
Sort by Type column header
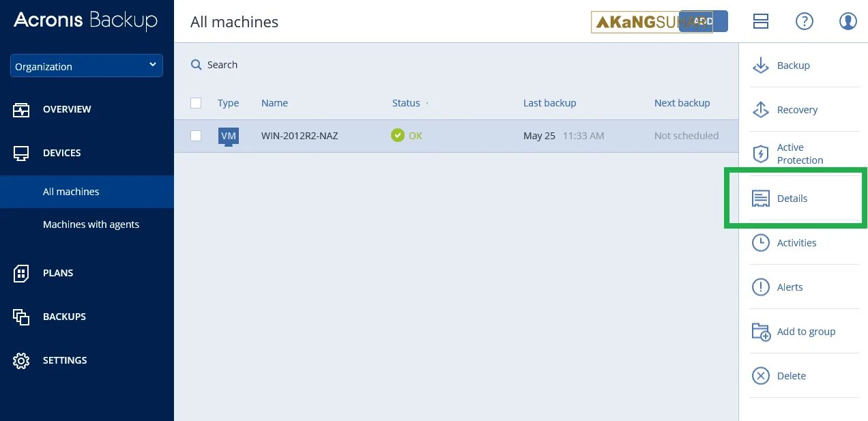(228, 103)
